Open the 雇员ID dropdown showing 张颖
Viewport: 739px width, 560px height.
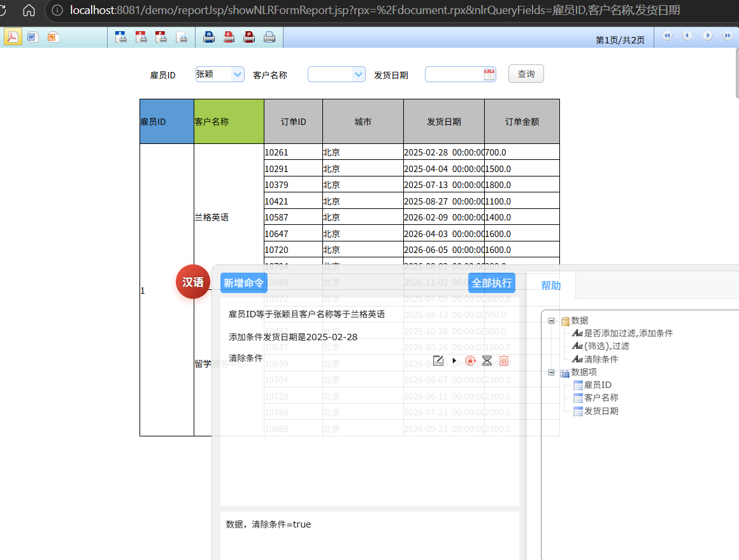click(x=238, y=75)
